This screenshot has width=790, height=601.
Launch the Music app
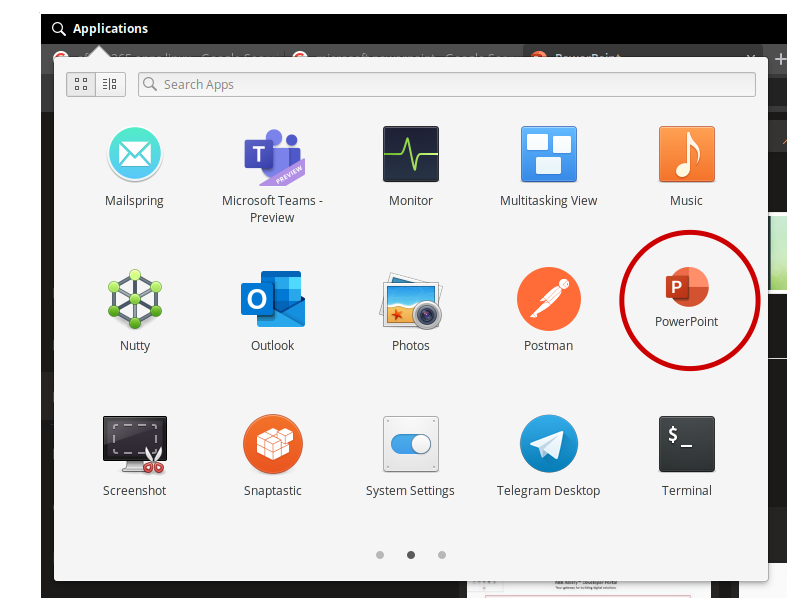click(686, 154)
